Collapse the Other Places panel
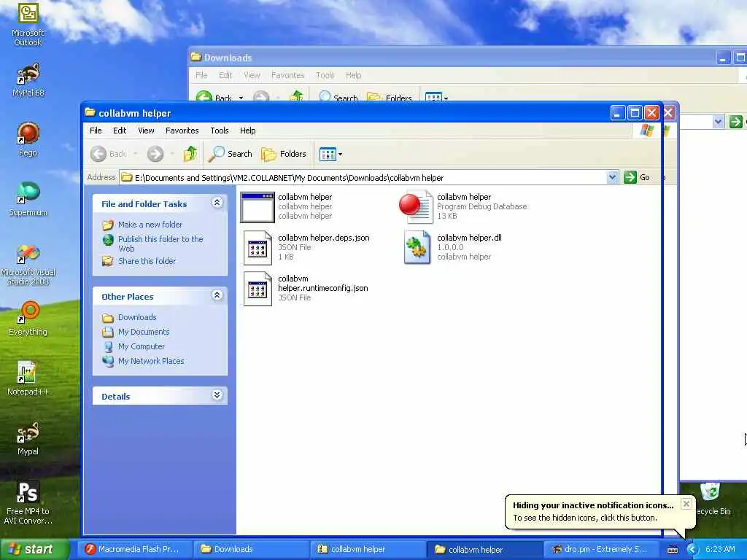This screenshot has width=747, height=560. [217, 296]
